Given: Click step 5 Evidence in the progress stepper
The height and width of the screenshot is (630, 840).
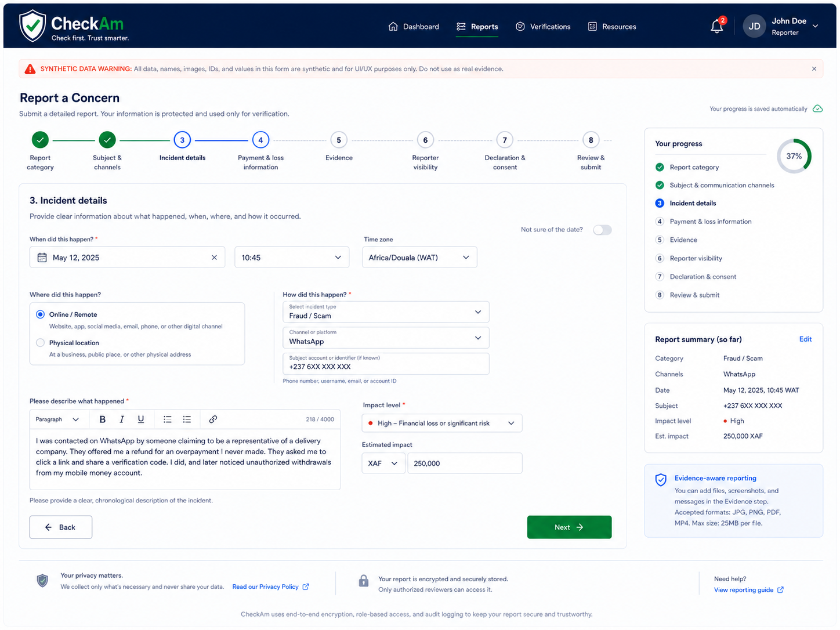Looking at the screenshot, I should pos(339,140).
